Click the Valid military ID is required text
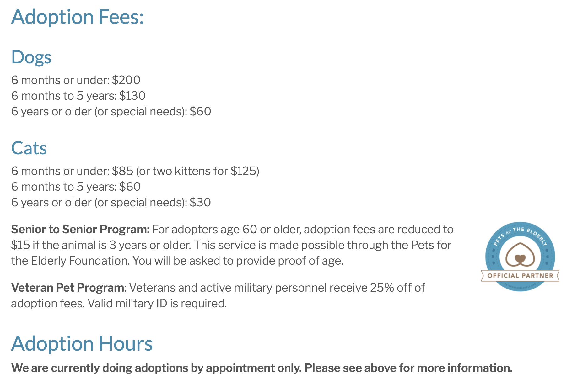 [157, 303]
